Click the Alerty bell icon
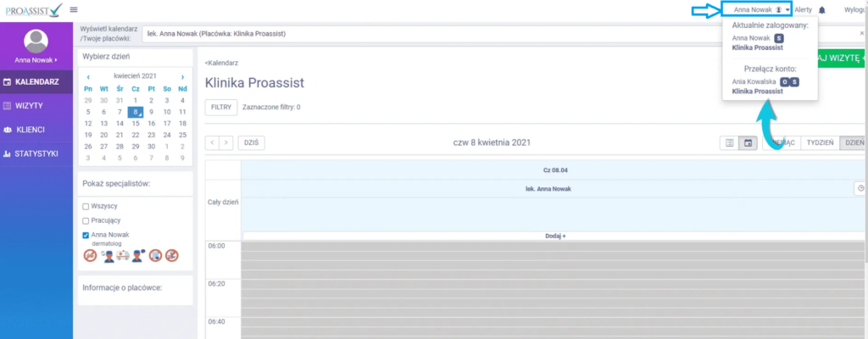Image resolution: width=868 pixels, height=339 pixels. tap(821, 9)
